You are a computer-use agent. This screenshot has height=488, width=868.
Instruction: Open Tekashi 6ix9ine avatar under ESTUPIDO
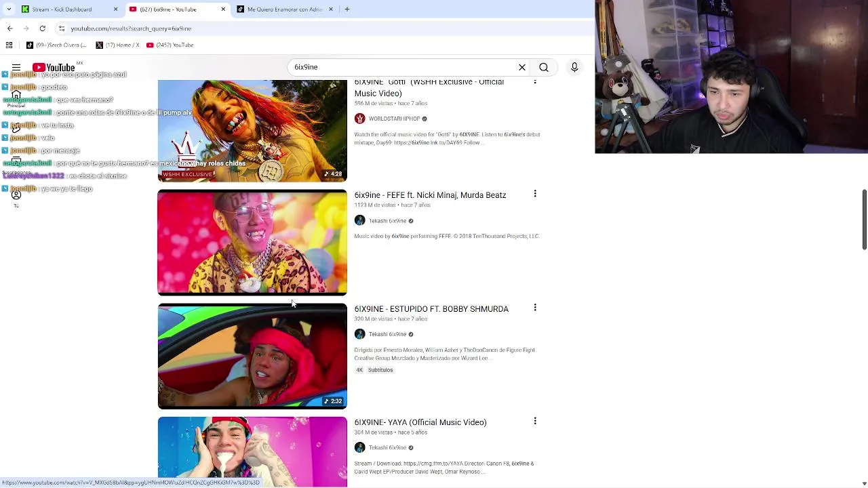[x=359, y=334]
